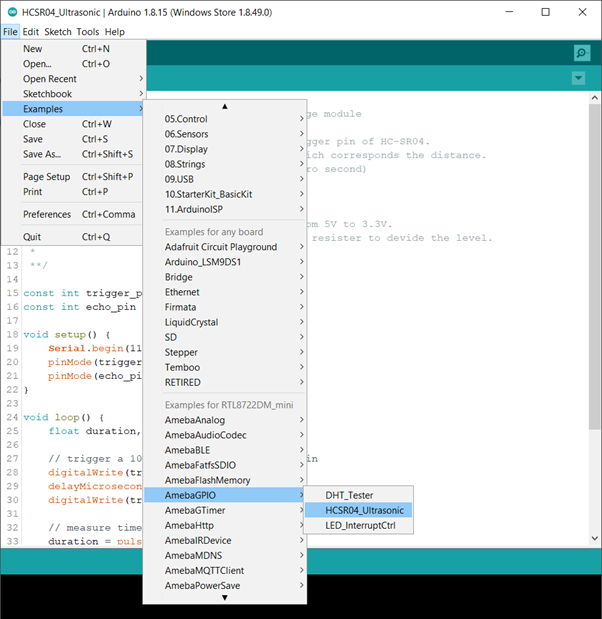602x619 pixels.
Task: Open the Tools menu
Action: (x=89, y=32)
